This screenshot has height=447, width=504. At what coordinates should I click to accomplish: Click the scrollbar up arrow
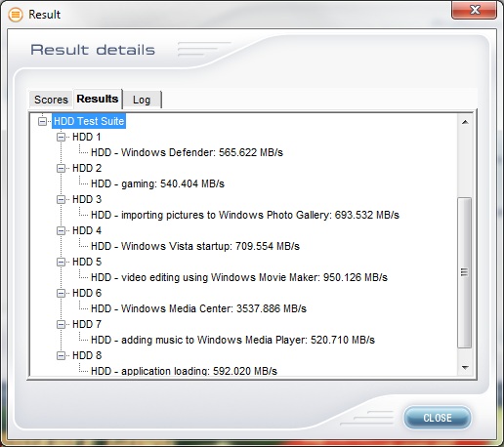(465, 122)
